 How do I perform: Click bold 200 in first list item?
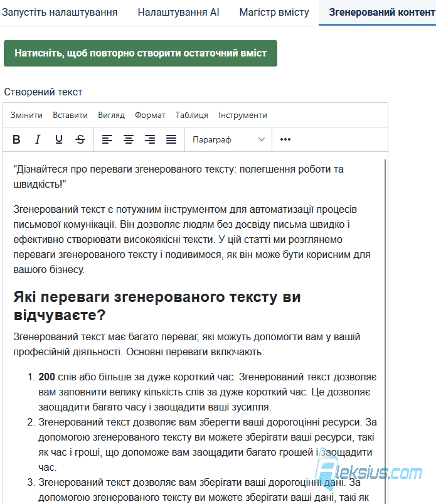[46, 377]
